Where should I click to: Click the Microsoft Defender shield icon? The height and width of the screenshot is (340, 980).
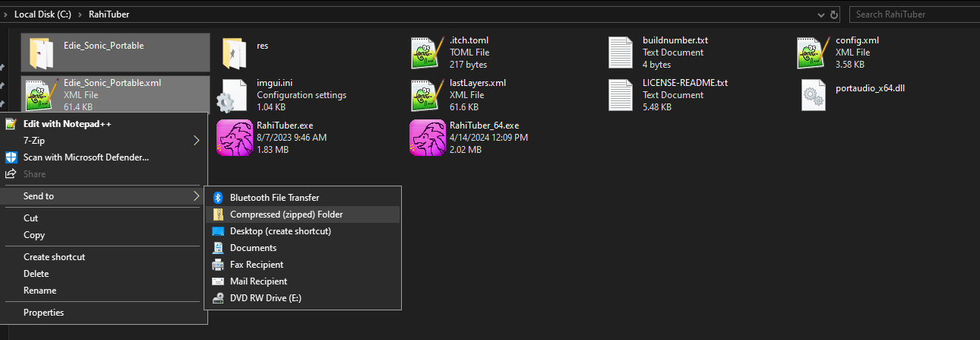coord(11,157)
